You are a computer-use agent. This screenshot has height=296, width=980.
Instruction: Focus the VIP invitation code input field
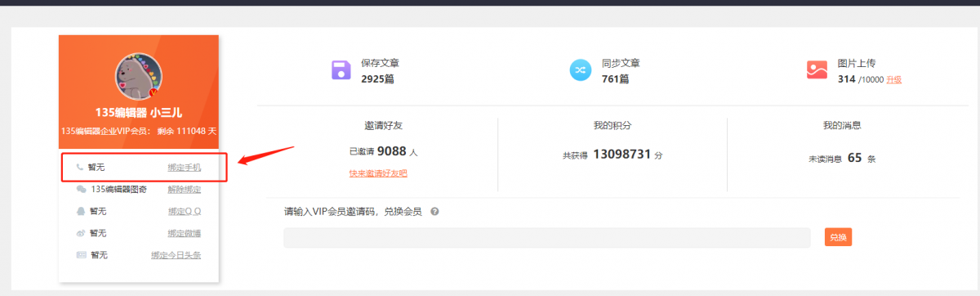pos(547,237)
